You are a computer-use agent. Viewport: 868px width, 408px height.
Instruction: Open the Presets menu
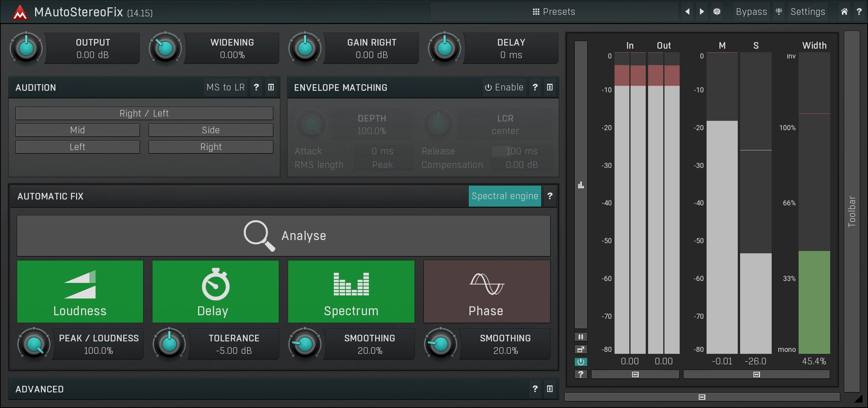(x=554, y=12)
